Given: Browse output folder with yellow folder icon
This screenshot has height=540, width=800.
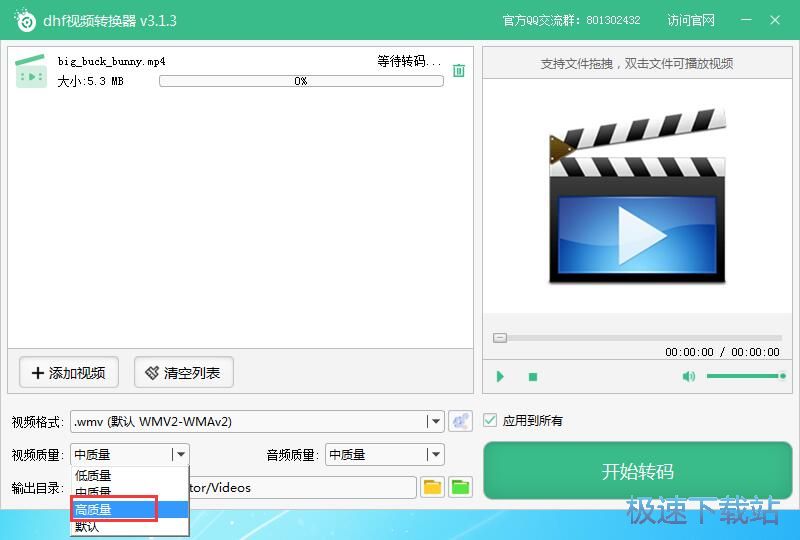Looking at the screenshot, I should 432,487.
